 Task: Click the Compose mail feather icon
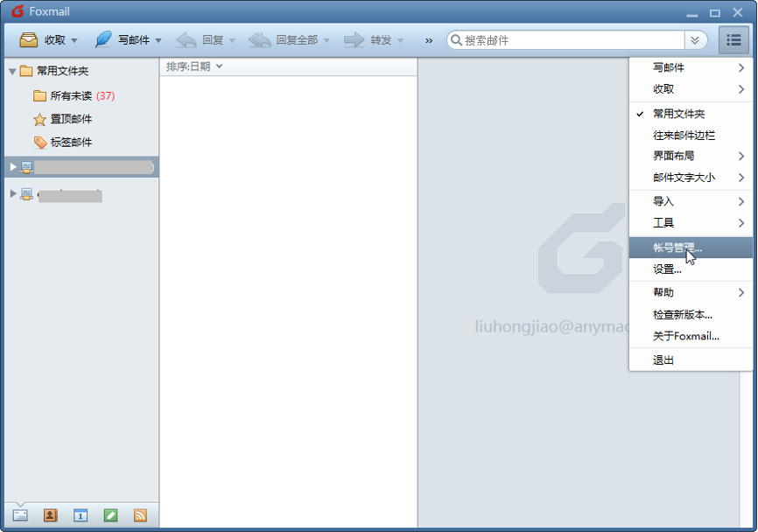click(103, 40)
